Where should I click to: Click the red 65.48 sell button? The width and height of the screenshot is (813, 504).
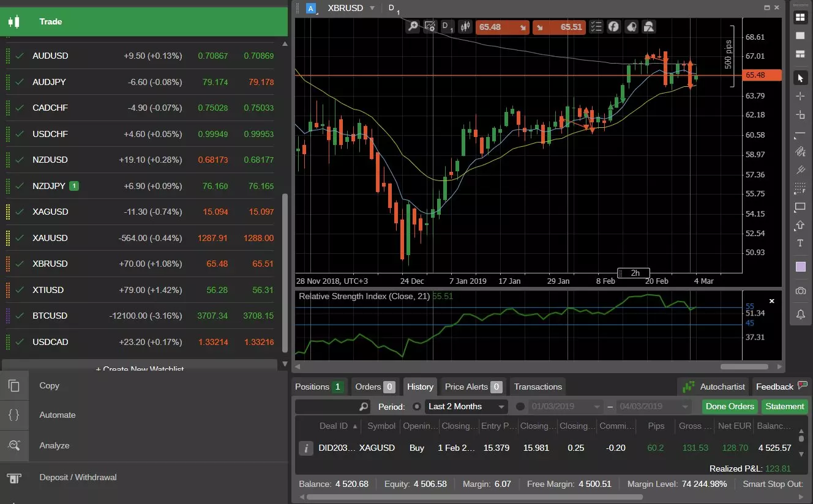pyautogui.click(x=503, y=27)
